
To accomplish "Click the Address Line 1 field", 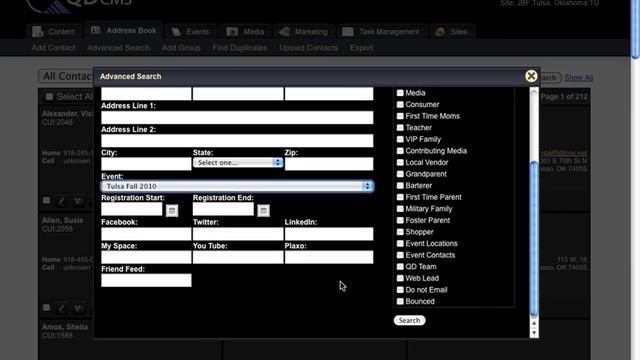I will [x=237, y=118].
